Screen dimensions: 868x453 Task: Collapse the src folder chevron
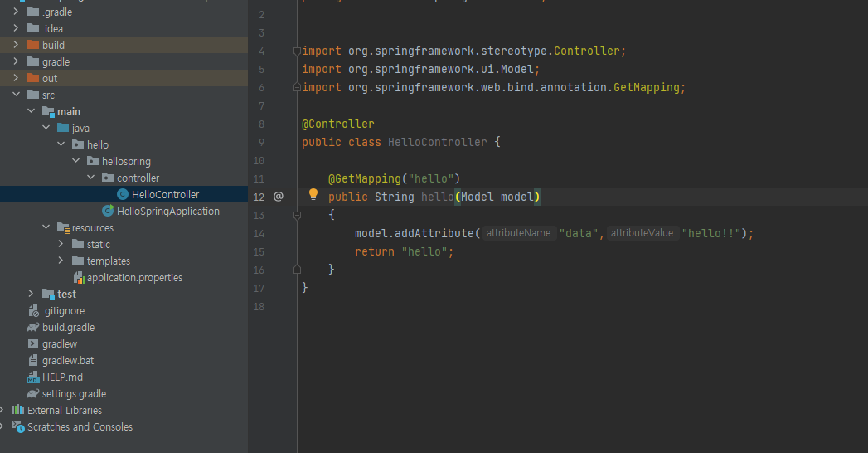pos(16,95)
